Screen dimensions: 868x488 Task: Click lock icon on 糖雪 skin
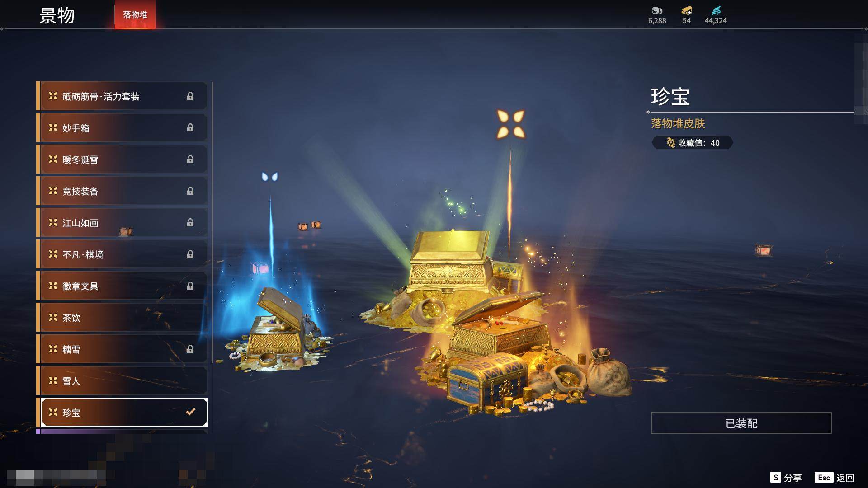(x=190, y=349)
